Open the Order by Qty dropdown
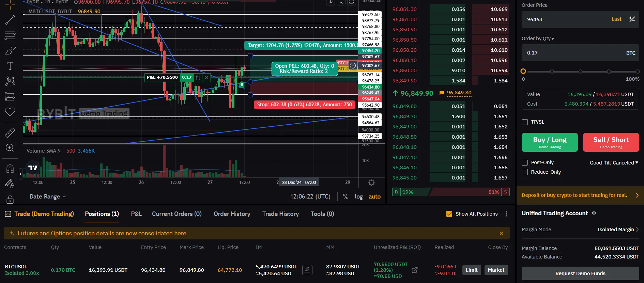 (x=538, y=38)
